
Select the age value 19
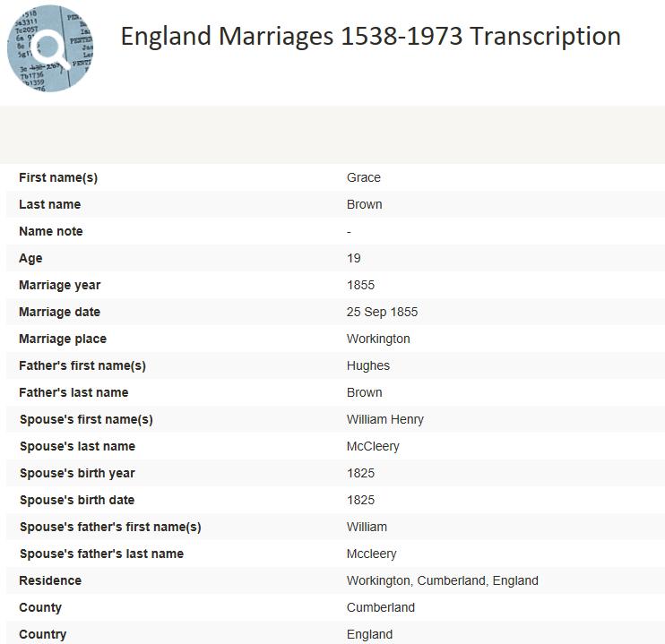[354, 258]
